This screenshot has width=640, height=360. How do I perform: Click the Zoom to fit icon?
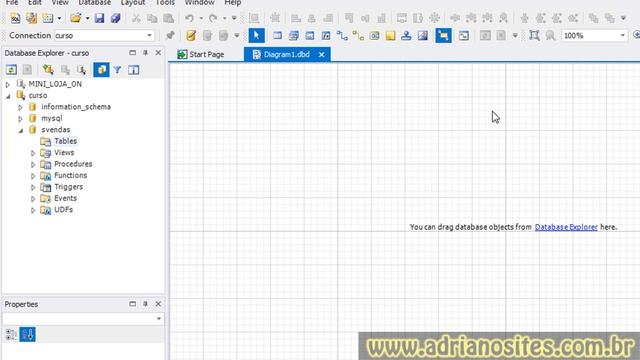point(534,36)
